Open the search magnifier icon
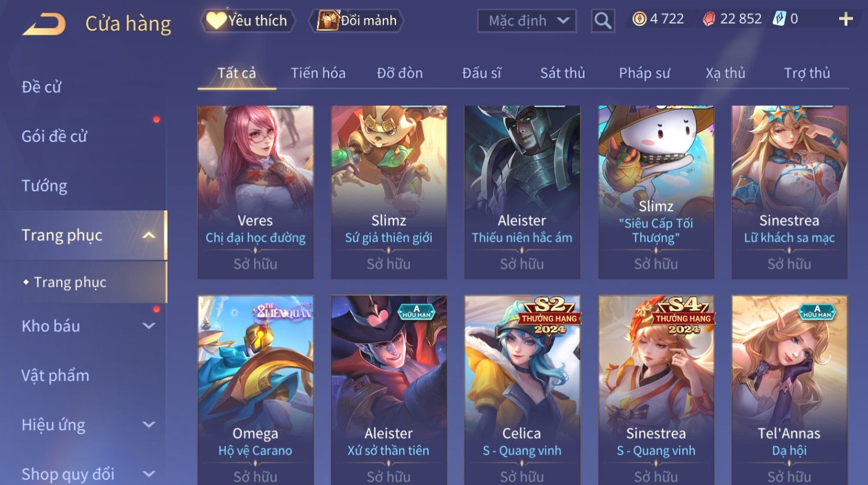The width and height of the screenshot is (868, 485). [603, 21]
